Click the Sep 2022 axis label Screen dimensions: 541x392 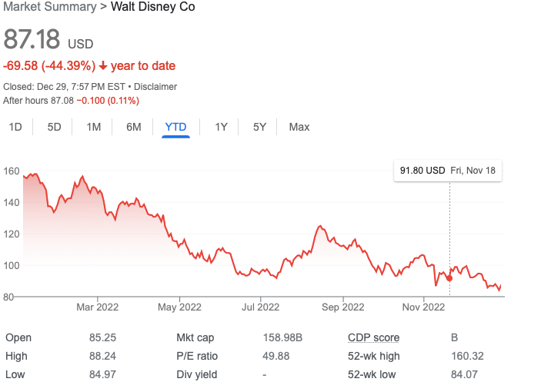[x=343, y=307]
